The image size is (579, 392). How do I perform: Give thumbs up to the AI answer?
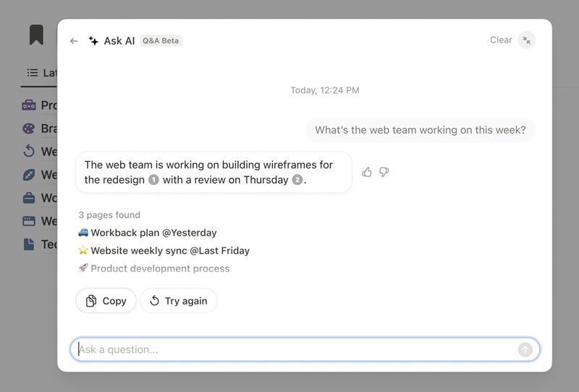pyautogui.click(x=367, y=172)
